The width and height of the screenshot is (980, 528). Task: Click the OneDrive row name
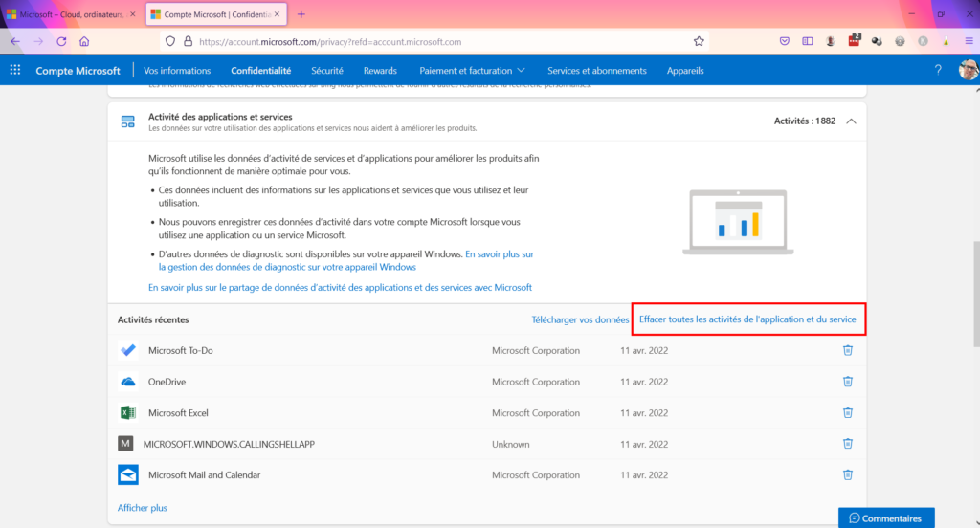[x=167, y=382]
